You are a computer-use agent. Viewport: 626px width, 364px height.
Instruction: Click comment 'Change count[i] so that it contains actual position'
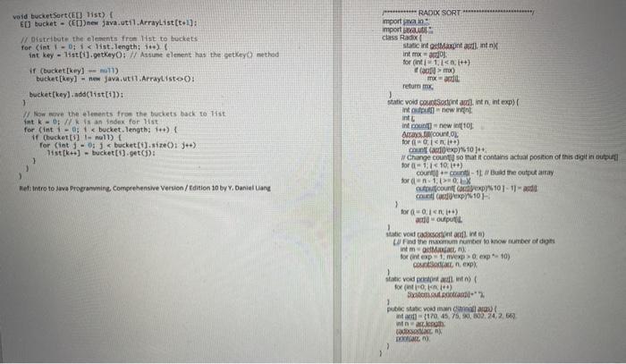[510, 157]
